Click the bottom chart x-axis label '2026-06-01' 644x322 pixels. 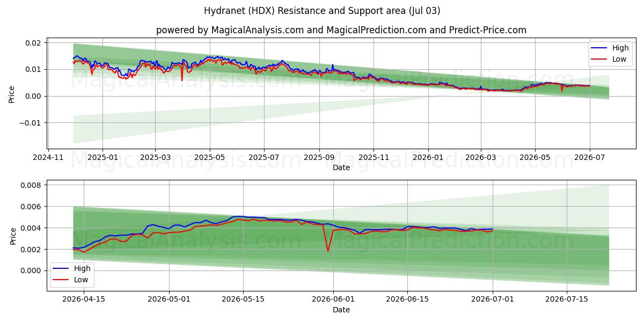pos(333,299)
